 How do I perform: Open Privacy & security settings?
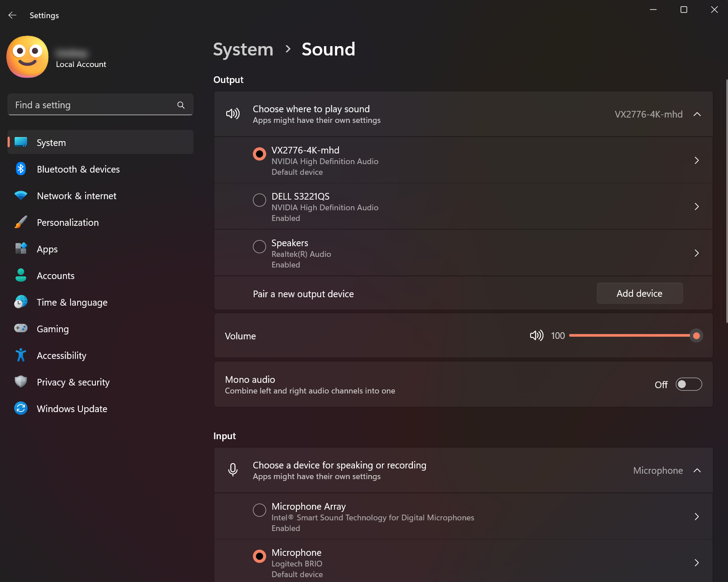[73, 382]
